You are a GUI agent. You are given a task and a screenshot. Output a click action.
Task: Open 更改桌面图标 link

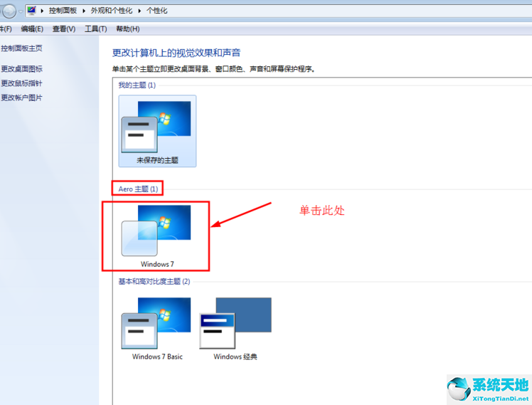click(x=21, y=69)
